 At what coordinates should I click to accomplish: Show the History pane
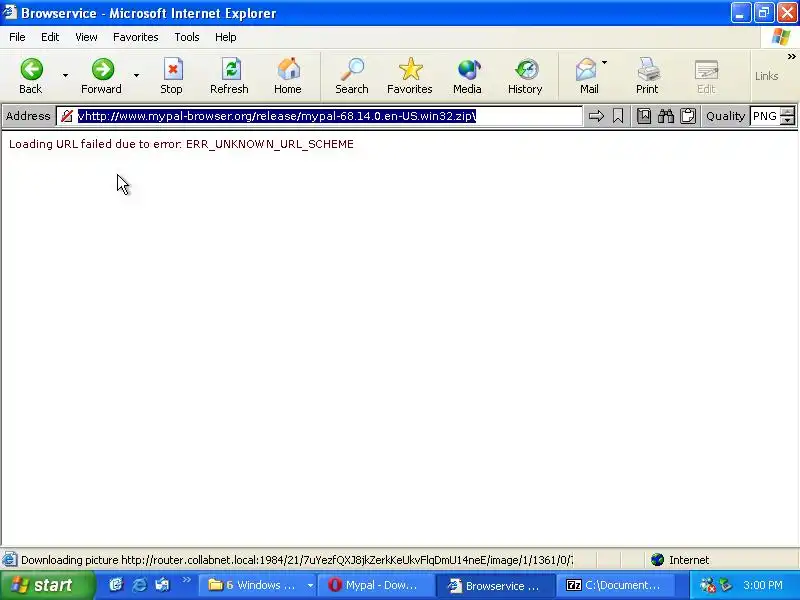pos(525,76)
